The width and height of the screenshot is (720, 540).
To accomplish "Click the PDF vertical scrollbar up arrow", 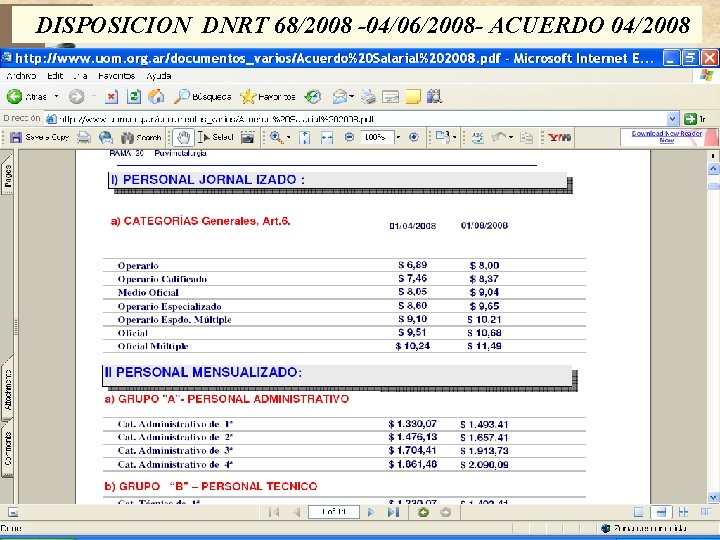I will [713, 169].
